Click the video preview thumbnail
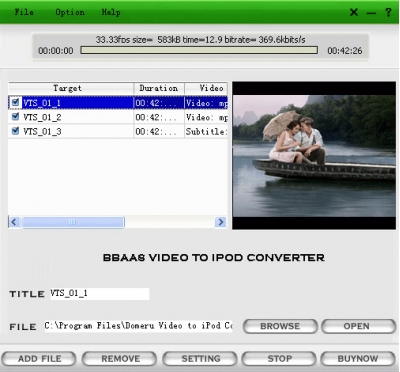 (x=314, y=156)
